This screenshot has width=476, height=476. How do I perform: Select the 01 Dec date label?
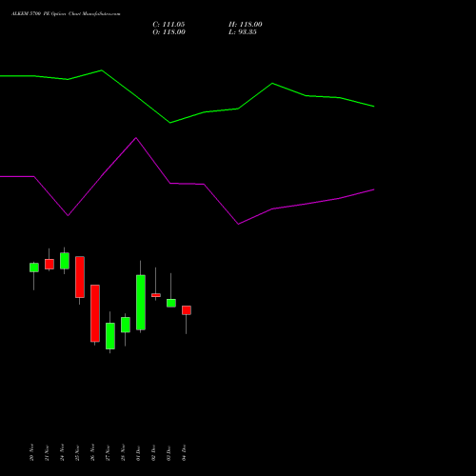[x=138, y=452]
